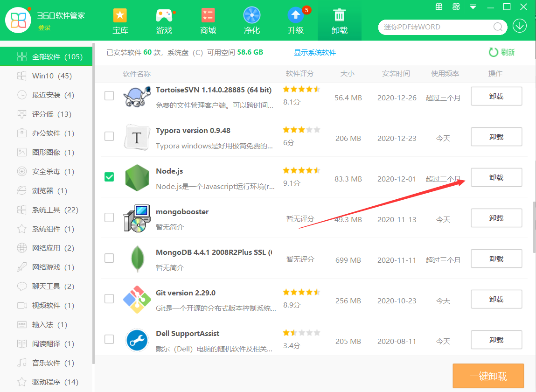Select Win10 (45) category
Viewport: 536px width, 392px height.
pyautogui.click(x=46, y=76)
